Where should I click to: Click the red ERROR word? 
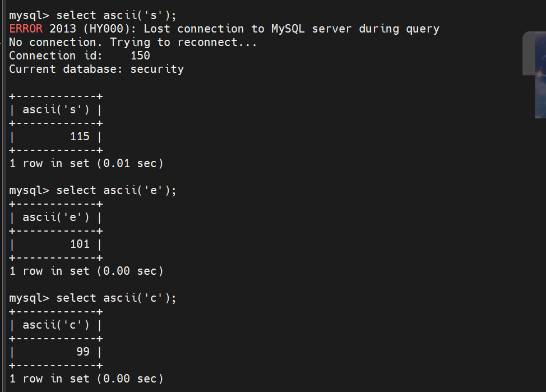26,29
